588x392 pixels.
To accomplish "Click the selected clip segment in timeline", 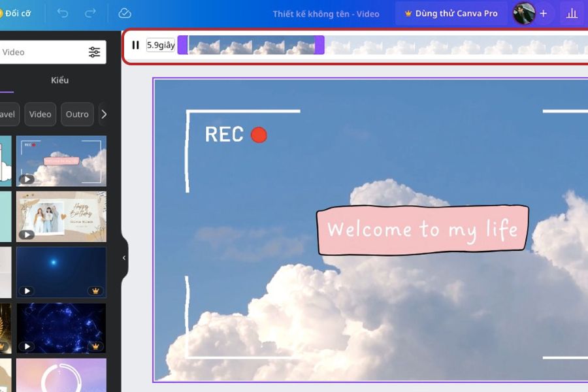I will [x=252, y=45].
